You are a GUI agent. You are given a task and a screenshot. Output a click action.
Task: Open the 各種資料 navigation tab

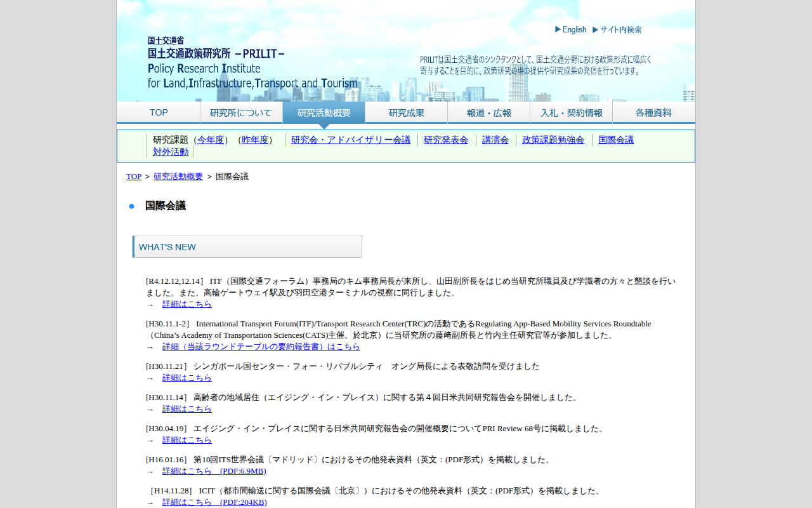653,112
